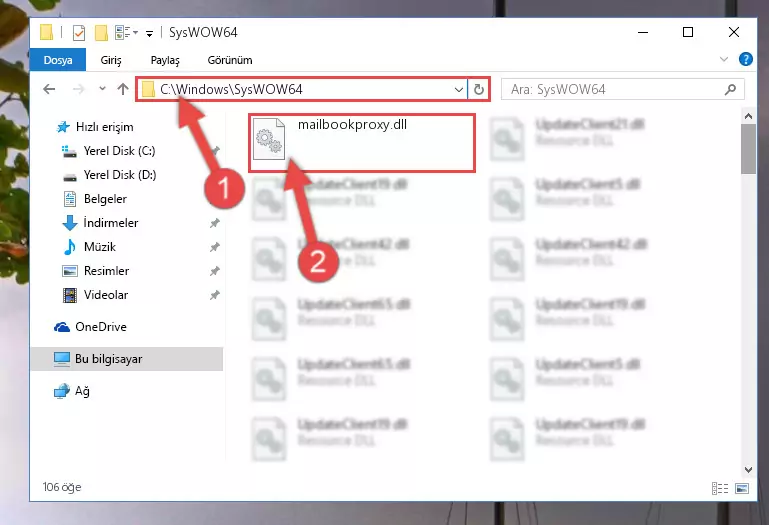Click the search magnifier icon
This screenshot has width=769, height=525.
(x=730, y=89)
